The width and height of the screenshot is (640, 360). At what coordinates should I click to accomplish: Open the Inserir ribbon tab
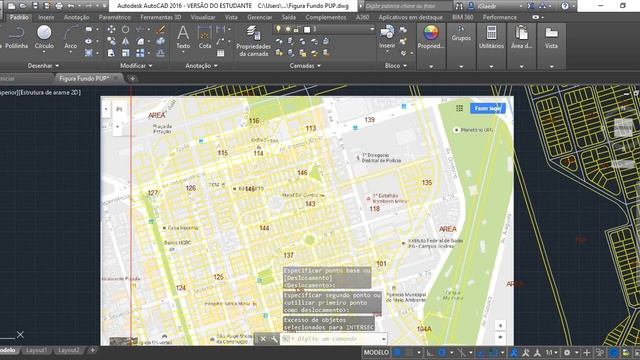click(x=46, y=17)
